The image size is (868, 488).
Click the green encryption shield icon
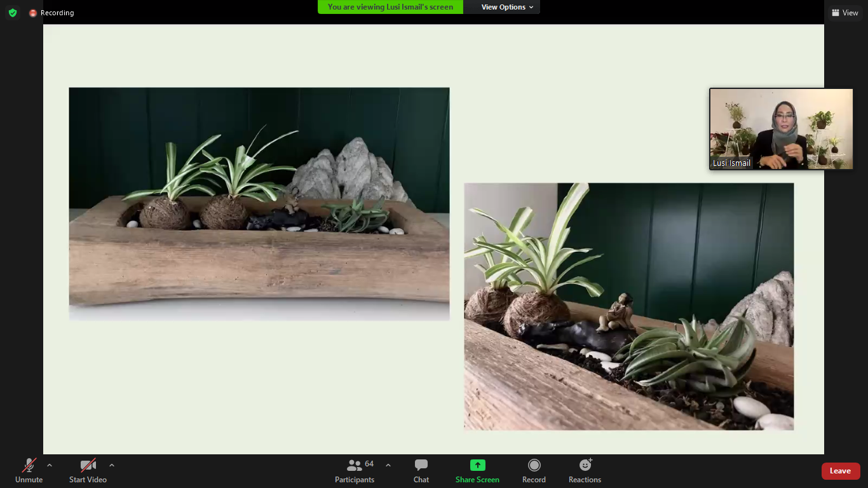13,13
